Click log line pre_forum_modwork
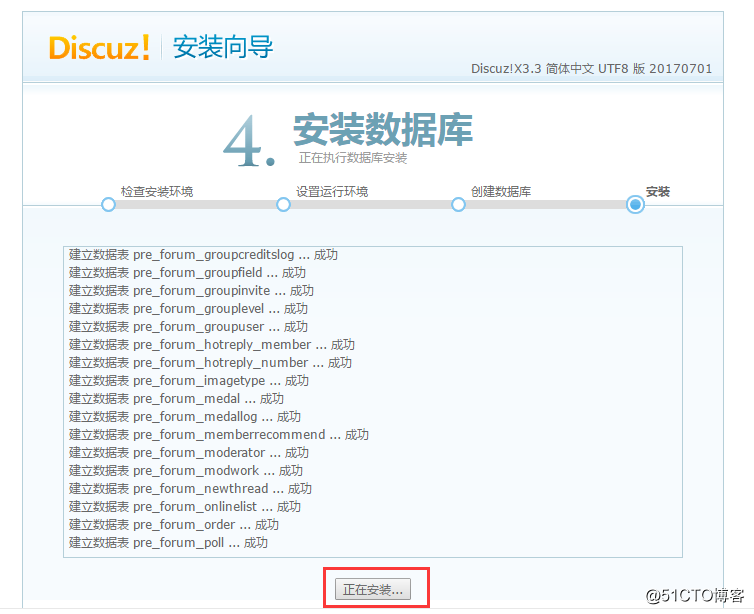 (x=186, y=471)
